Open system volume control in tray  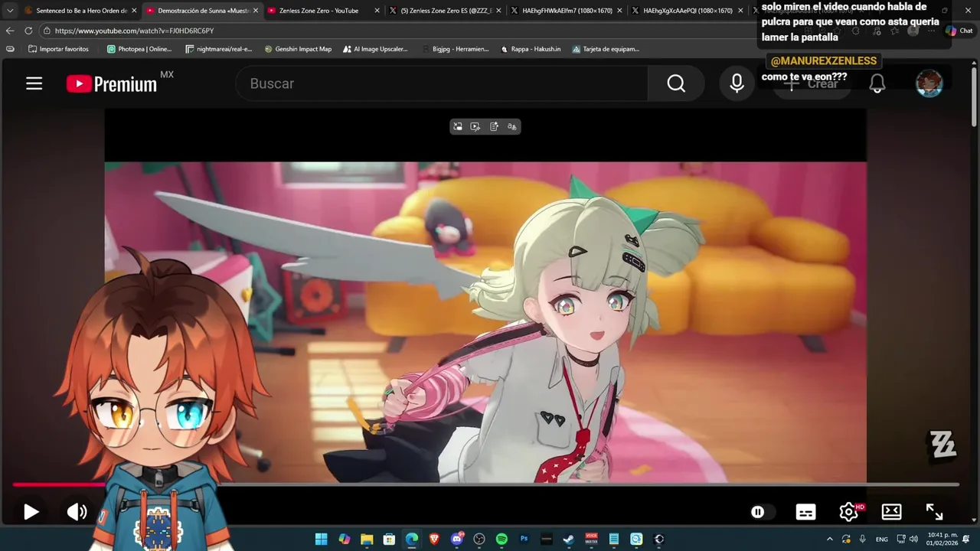click(x=913, y=539)
